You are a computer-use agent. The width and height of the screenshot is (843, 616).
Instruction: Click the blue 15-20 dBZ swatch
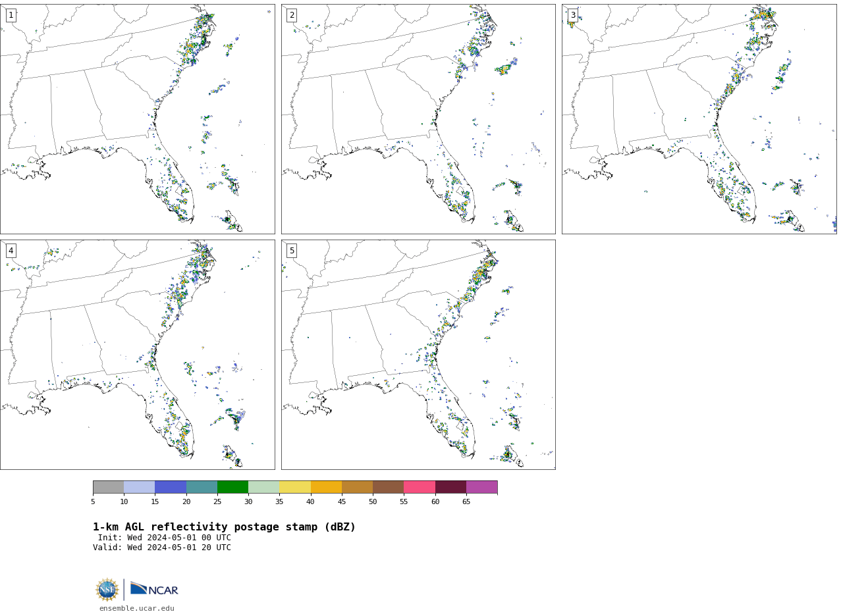click(x=171, y=487)
